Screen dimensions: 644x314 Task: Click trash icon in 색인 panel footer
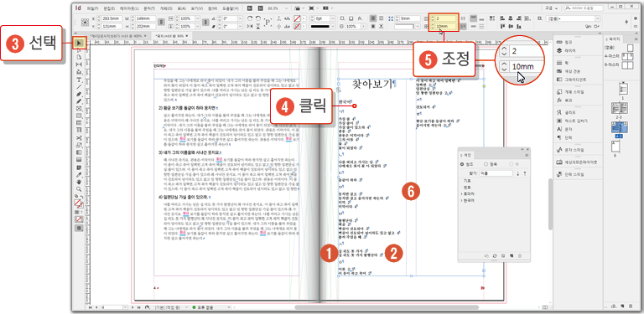click(520, 255)
